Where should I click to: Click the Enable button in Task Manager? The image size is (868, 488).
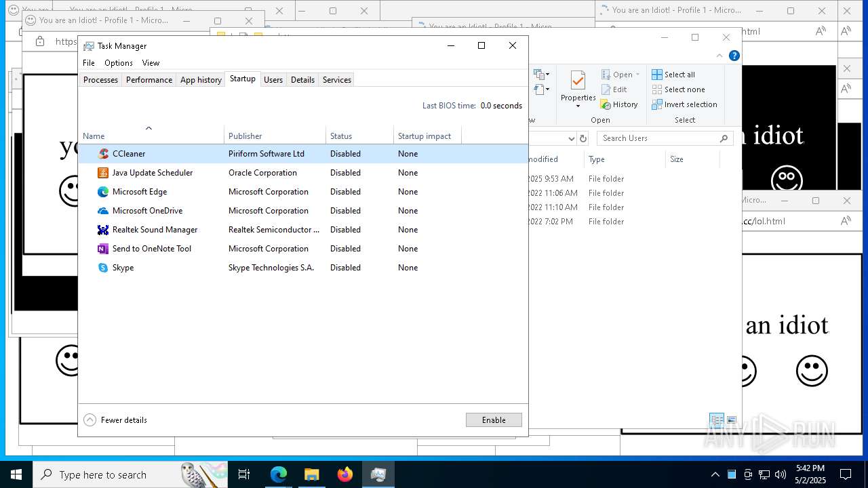click(494, 420)
